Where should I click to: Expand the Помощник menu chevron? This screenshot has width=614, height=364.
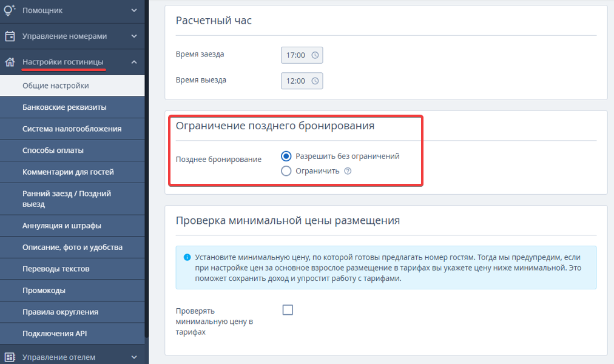click(134, 10)
